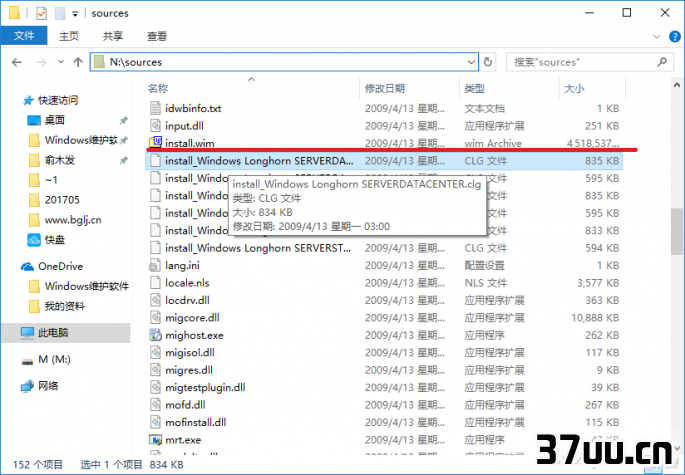Expand the ribbon with the chevron
This screenshot has height=475, width=685.
[x=656, y=36]
